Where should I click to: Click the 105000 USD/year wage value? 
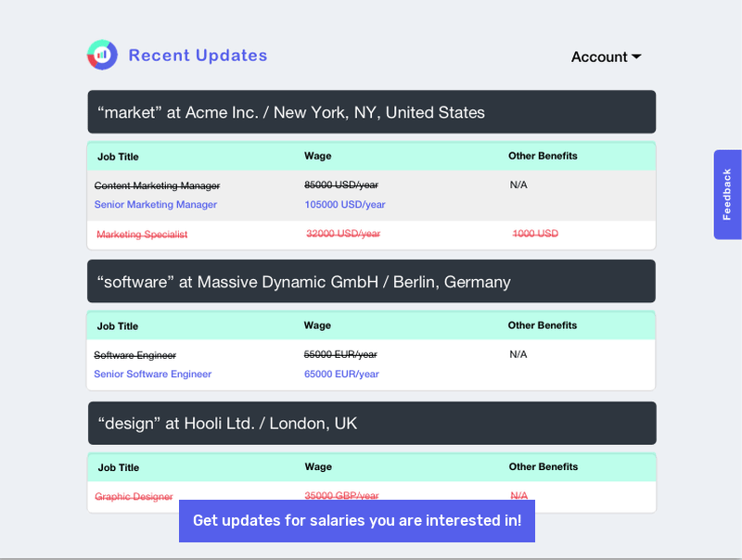(x=344, y=204)
